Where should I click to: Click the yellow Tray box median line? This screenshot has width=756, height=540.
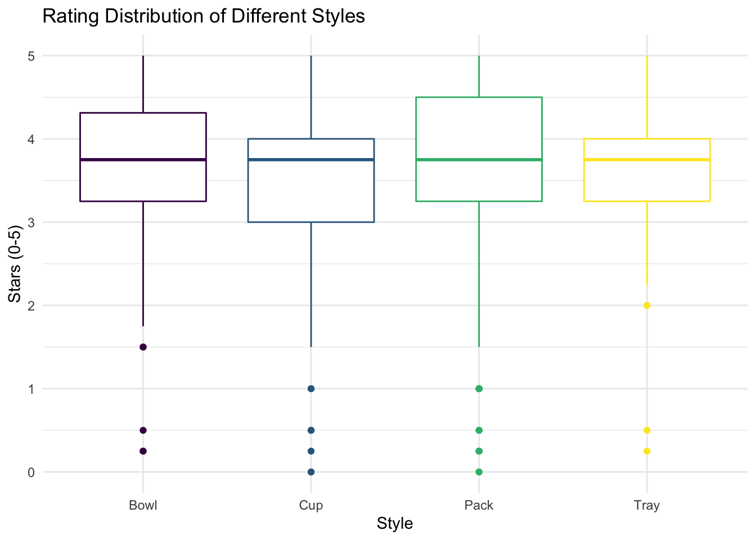(x=647, y=160)
